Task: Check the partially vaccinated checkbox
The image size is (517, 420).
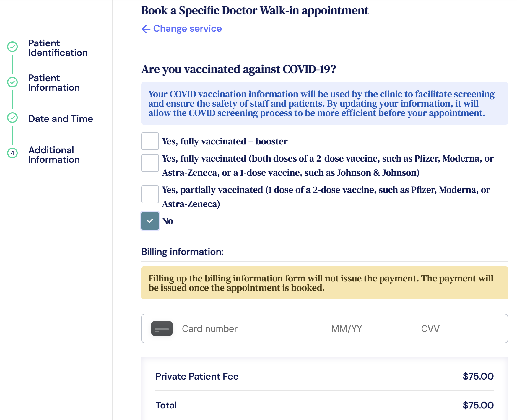Action: [x=150, y=194]
